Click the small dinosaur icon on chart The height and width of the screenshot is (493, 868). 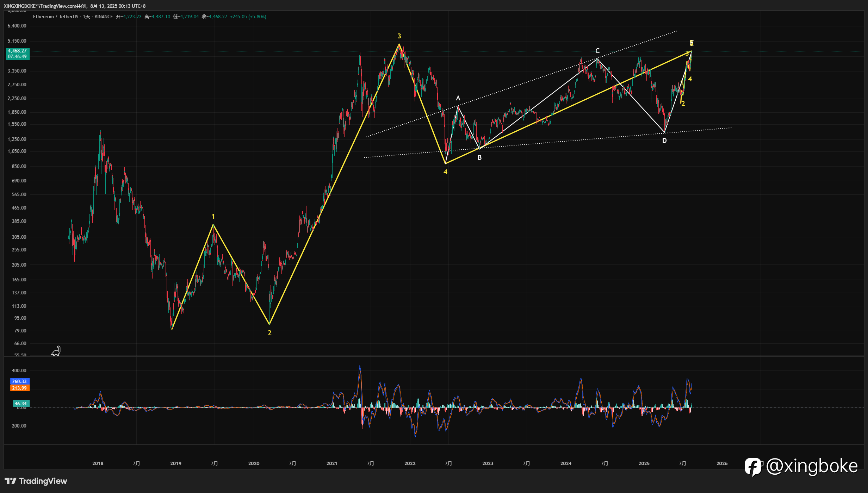point(56,351)
